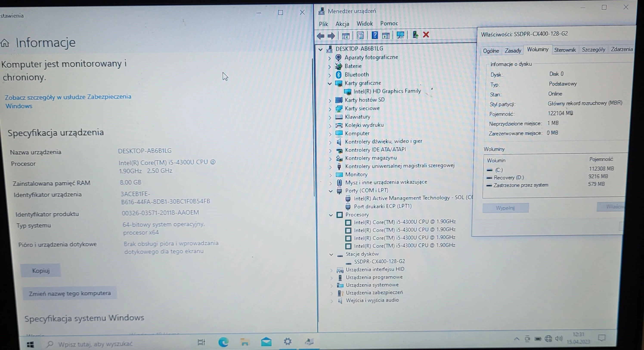Click the update driver toolbar icon

(415, 35)
